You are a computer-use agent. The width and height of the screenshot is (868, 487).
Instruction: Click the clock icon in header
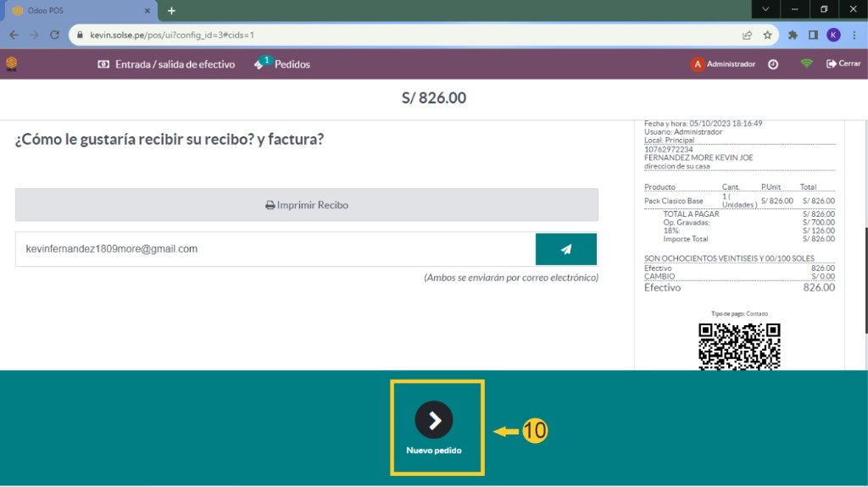point(773,64)
